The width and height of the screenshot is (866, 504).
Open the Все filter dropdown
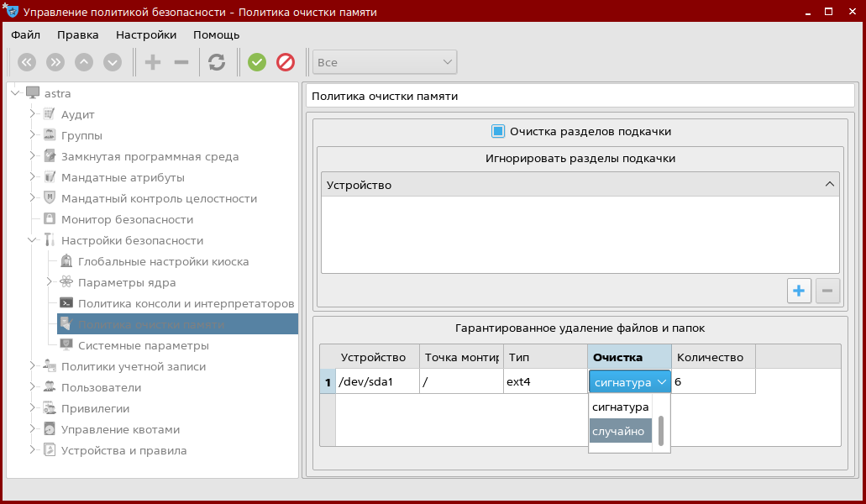(x=385, y=62)
